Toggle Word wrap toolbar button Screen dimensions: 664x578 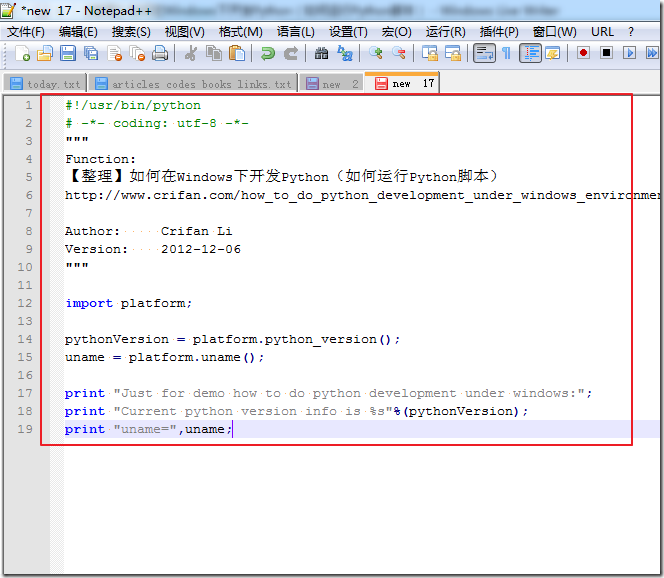pyautogui.click(x=484, y=54)
